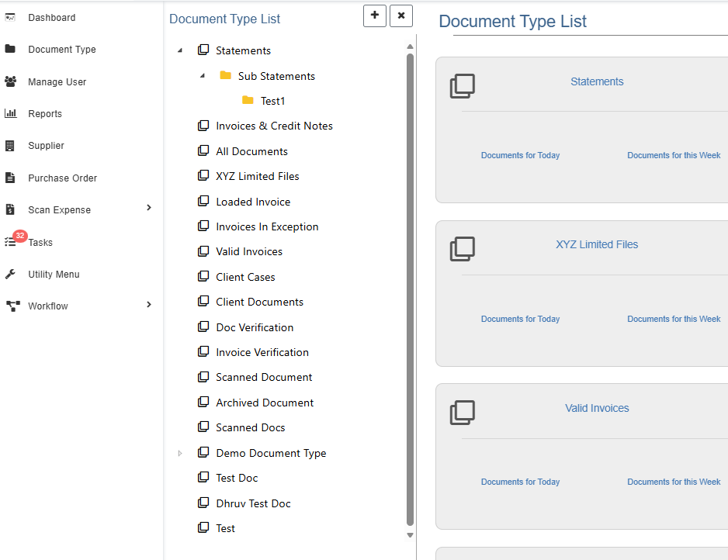Click the tree panel vertical scrollbar thumb
This screenshot has width=728, height=560.
[410, 290]
